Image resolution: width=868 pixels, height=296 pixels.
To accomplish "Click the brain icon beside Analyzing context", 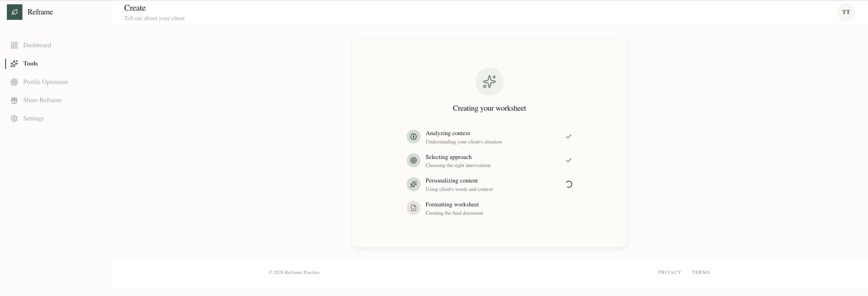I will coord(413,137).
